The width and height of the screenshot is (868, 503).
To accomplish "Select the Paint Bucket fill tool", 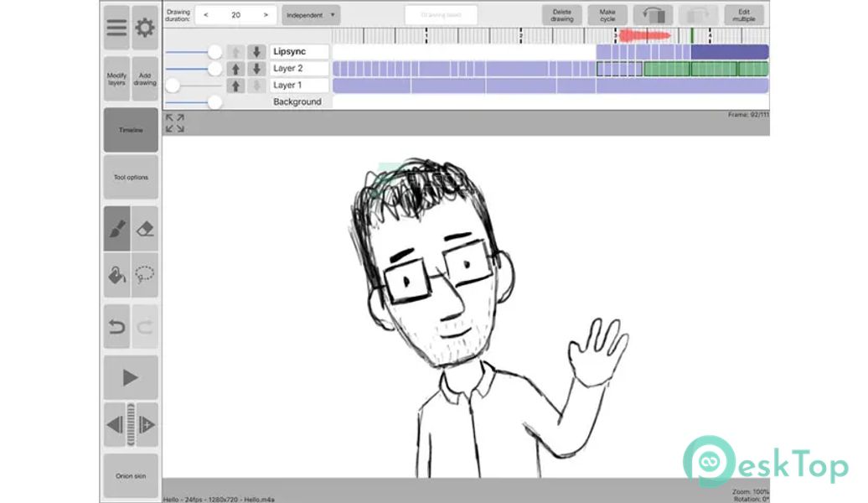I will point(116,275).
